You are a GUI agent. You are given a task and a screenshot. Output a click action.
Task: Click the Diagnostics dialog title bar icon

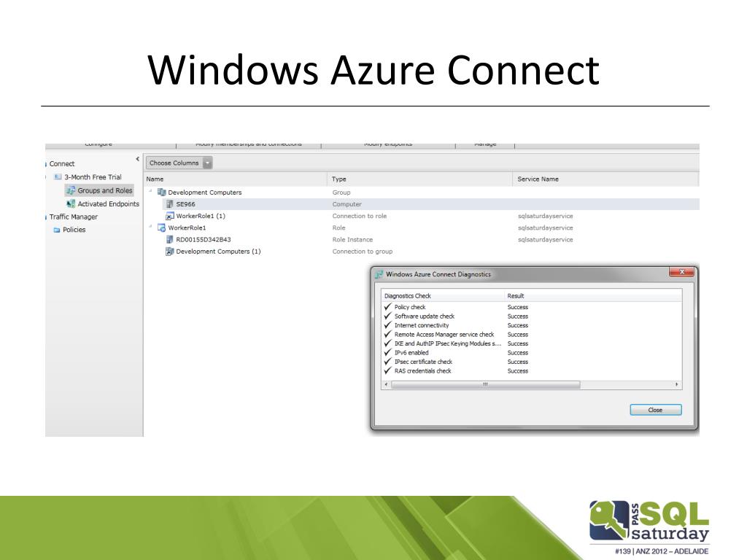tap(379, 274)
